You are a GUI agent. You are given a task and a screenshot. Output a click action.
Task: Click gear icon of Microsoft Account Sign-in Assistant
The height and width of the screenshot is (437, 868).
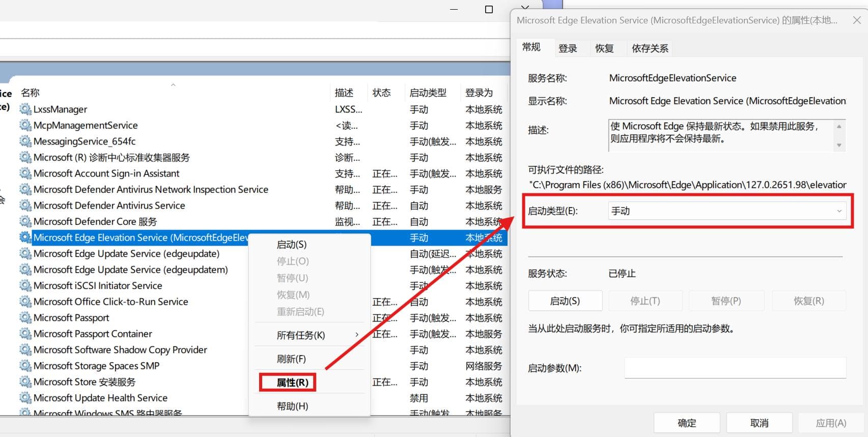pos(25,173)
